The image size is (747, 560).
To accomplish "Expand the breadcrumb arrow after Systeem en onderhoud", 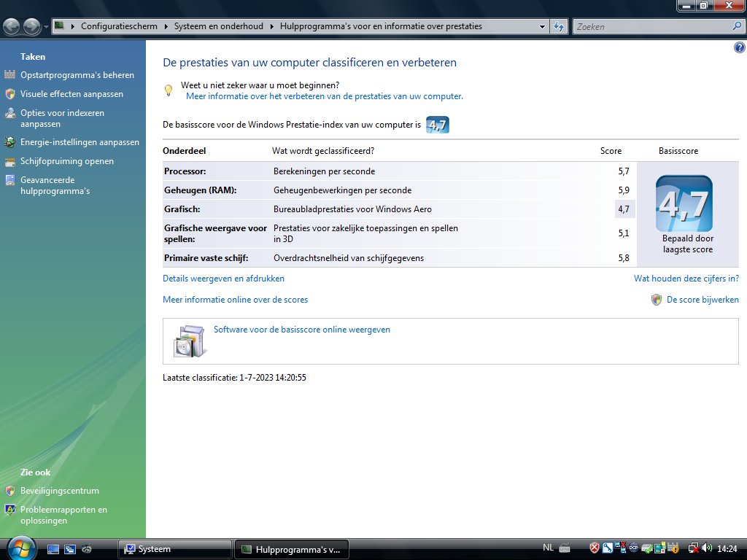I will pos(272,27).
